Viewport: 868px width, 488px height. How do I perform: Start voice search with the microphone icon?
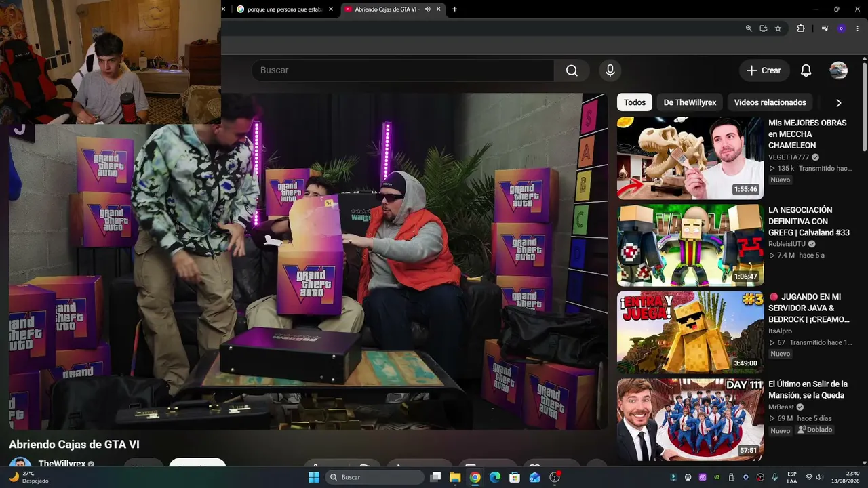click(x=610, y=70)
